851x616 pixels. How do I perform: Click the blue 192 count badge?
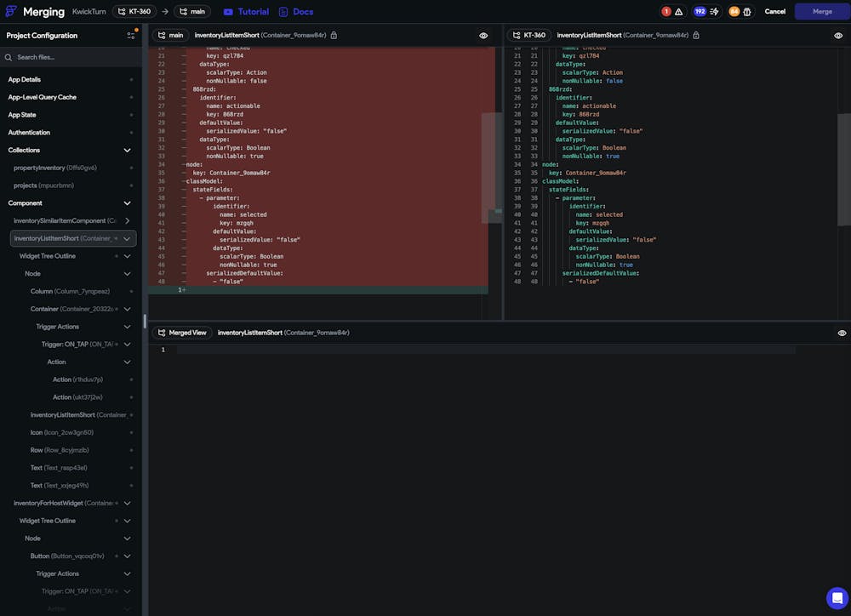[700, 11]
